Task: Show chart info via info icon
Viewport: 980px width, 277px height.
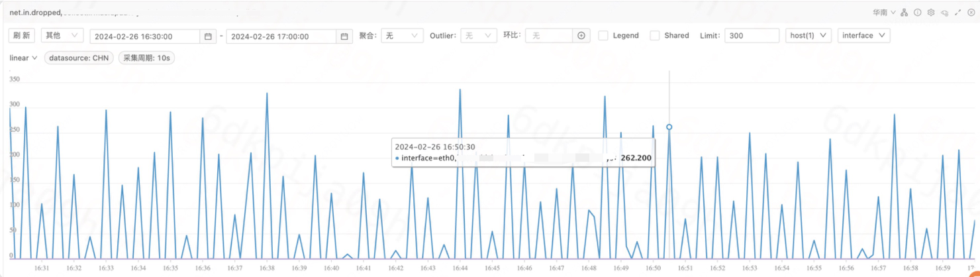Action: click(917, 13)
